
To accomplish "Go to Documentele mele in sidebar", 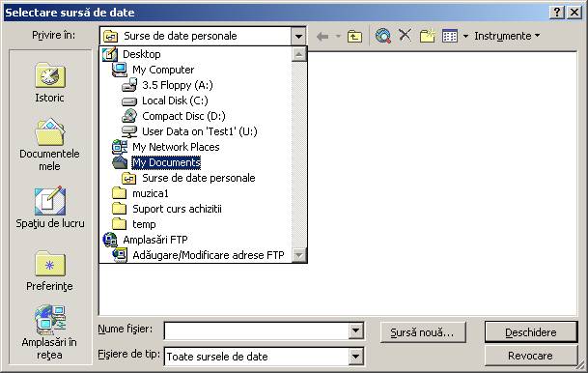I will [49, 145].
